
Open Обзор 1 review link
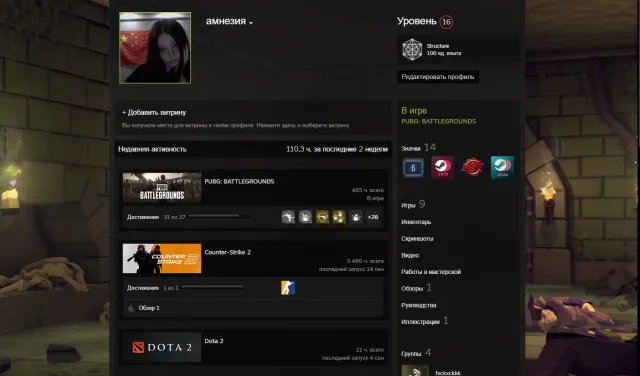pyautogui.click(x=149, y=308)
